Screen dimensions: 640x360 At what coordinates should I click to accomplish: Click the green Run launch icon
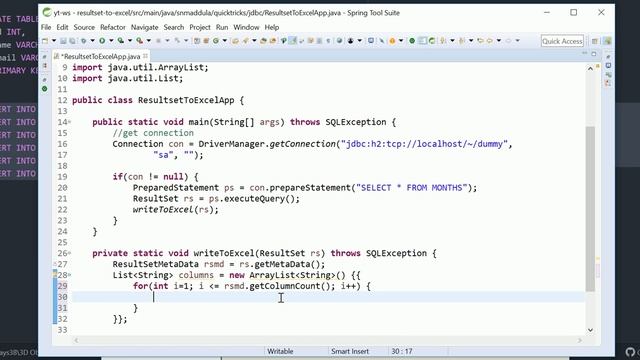[x=102, y=41]
